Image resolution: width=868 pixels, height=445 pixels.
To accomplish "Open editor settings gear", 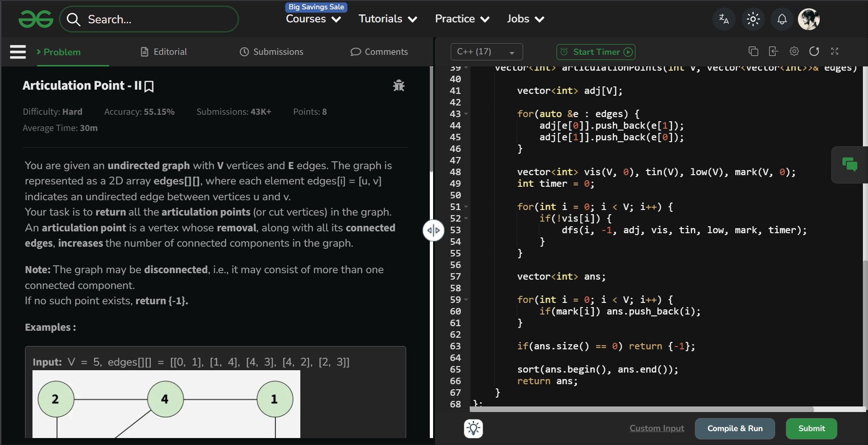I will tap(794, 52).
